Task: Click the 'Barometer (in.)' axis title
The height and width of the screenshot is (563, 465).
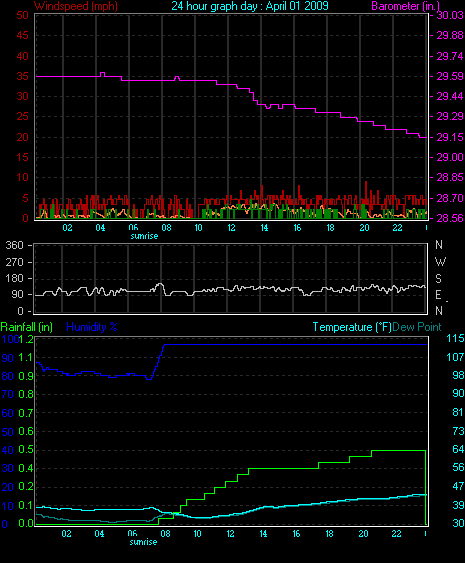Action: [406, 6]
